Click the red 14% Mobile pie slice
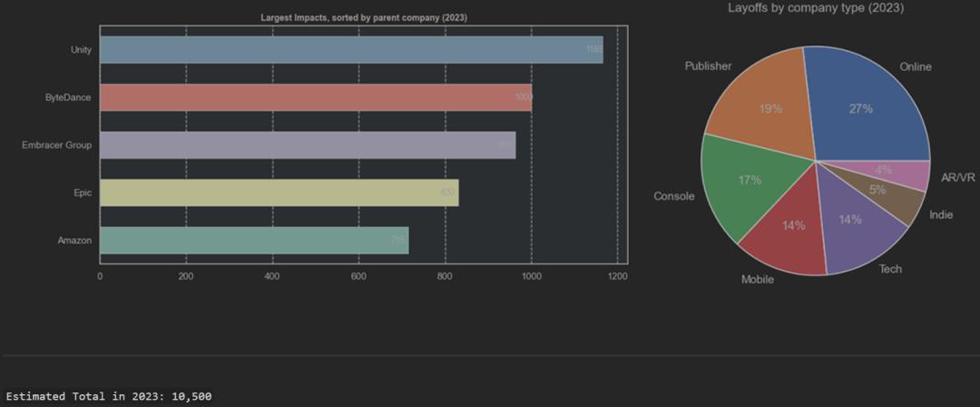 (x=787, y=227)
